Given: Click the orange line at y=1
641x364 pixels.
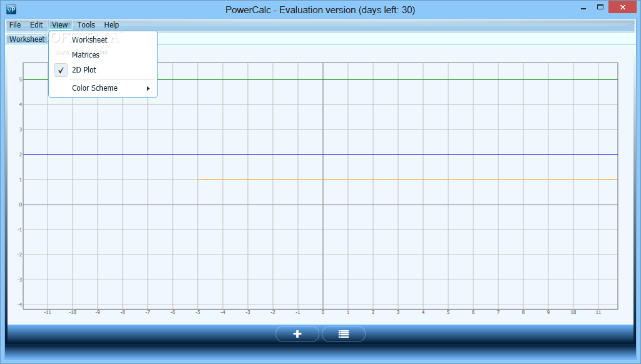Looking at the screenshot, I should coord(408,179).
